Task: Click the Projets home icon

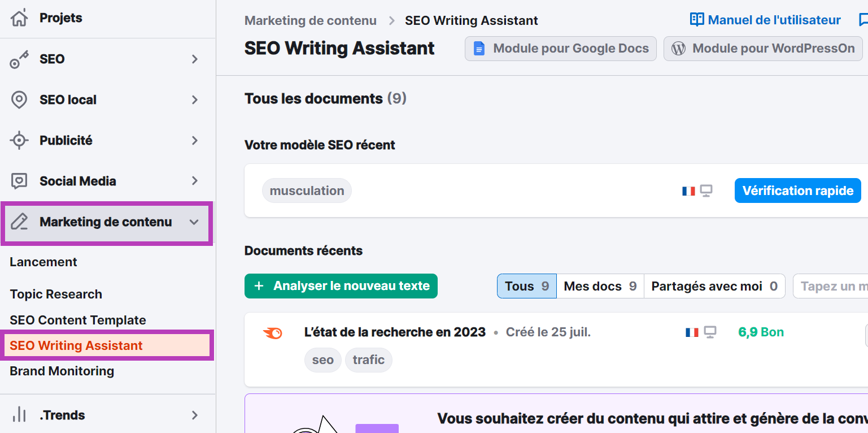Action: (19, 18)
